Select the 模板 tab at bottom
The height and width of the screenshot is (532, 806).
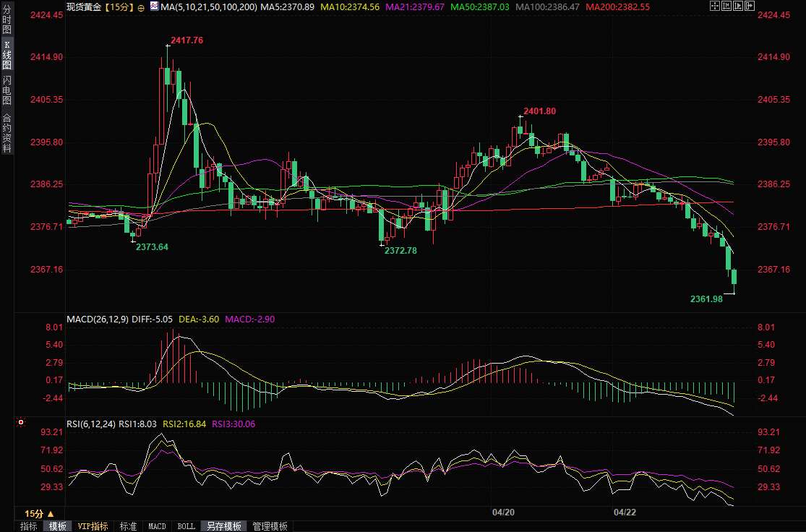click(57, 526)
